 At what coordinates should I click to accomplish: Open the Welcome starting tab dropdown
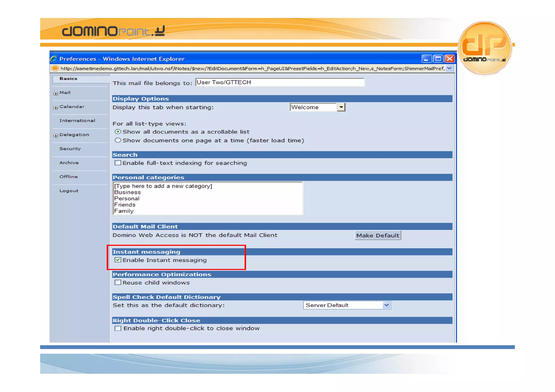point(341,107)
